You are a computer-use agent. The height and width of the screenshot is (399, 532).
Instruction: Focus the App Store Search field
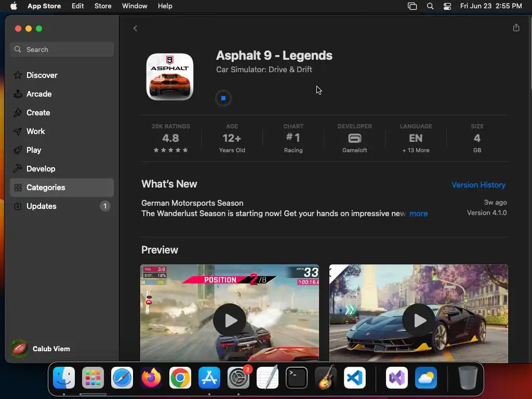tap(62, 49)
